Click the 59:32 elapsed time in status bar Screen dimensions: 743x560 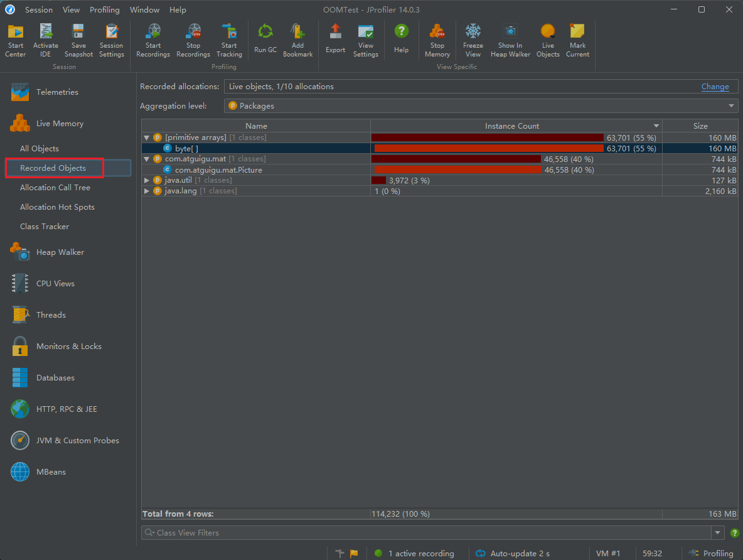click(x=653, y=553)
